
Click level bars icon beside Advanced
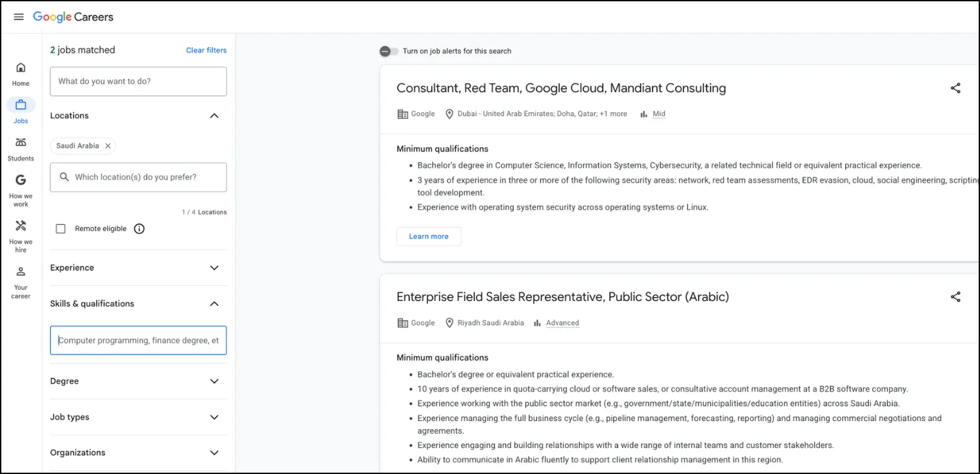537,323
